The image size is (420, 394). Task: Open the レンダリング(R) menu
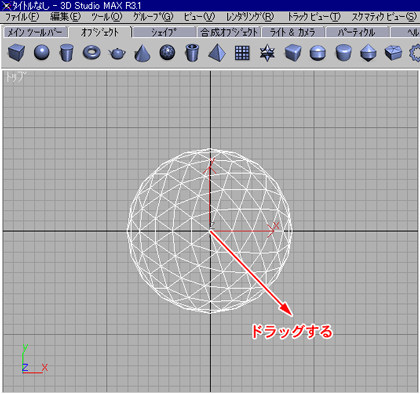click(x=250, y=16)
